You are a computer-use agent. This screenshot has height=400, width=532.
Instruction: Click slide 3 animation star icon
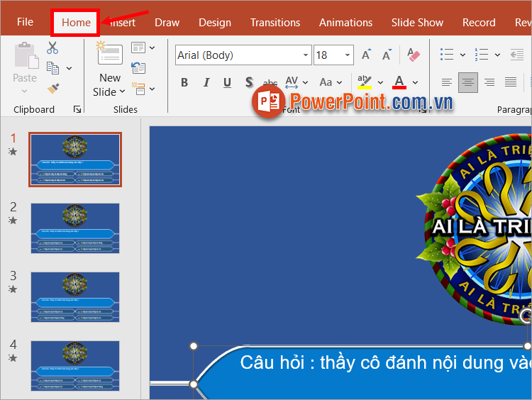click(x=13, y=289)
